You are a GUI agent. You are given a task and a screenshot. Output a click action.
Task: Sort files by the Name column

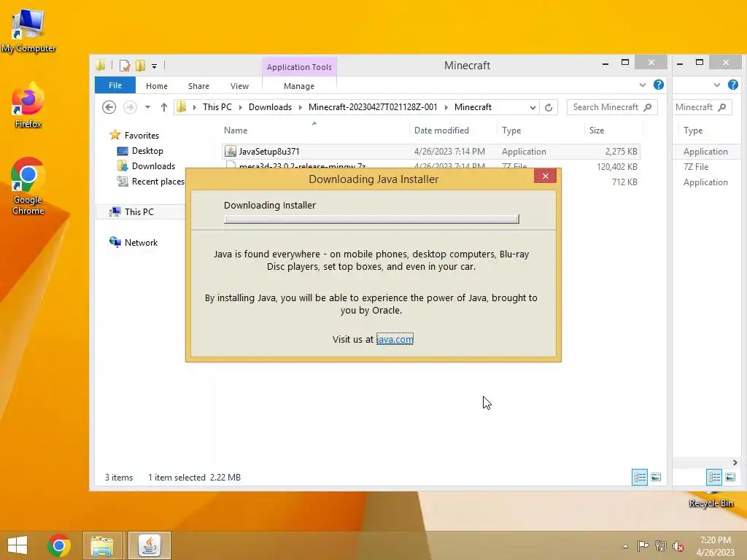pos(314,130)
